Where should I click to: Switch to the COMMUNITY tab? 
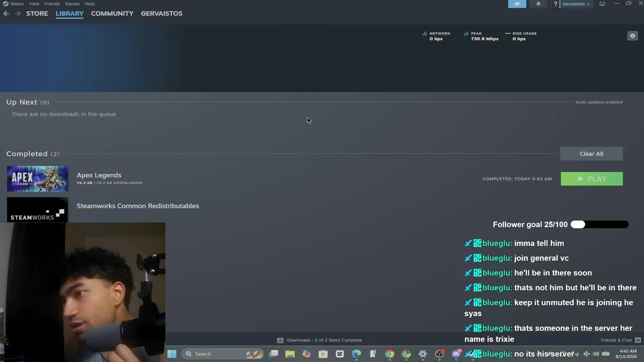pyautogui.click(x=112, y=14)
